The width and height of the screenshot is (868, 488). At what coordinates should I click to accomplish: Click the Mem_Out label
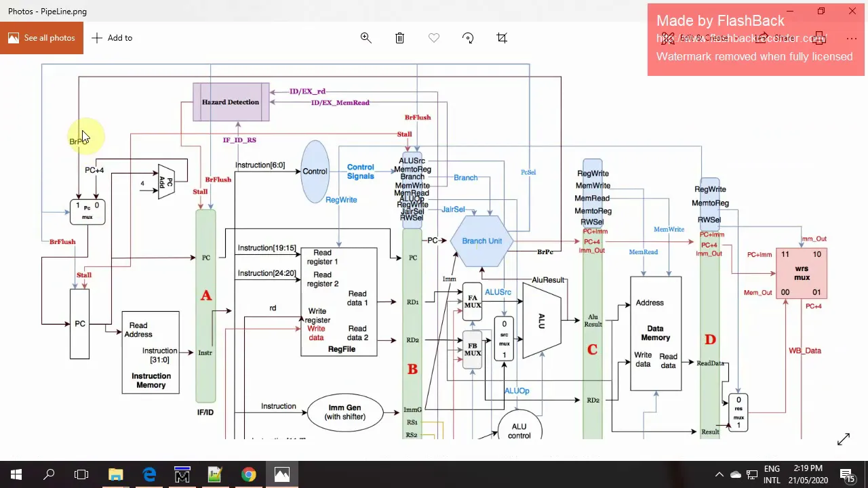click(x=757, y=293)
